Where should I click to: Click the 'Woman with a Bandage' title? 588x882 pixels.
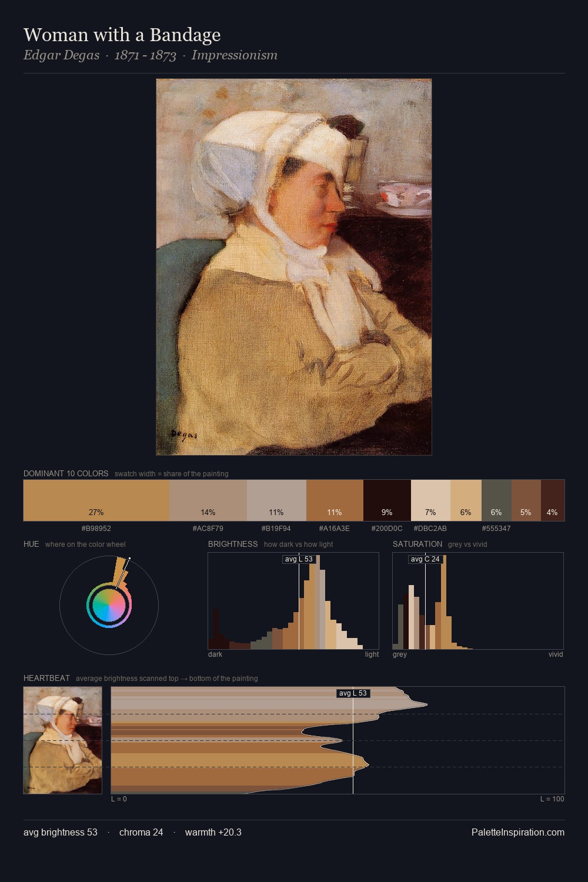[122, 35]
